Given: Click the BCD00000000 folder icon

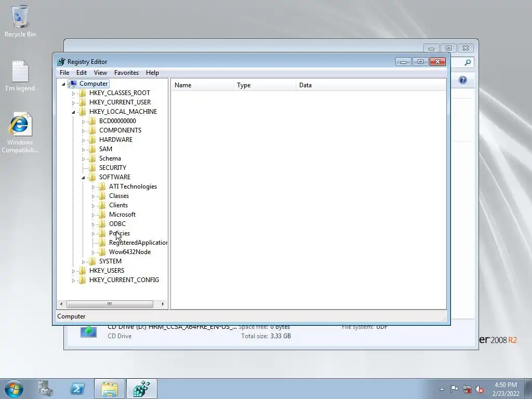Looking at the screenshot, I should click(92, 121).
